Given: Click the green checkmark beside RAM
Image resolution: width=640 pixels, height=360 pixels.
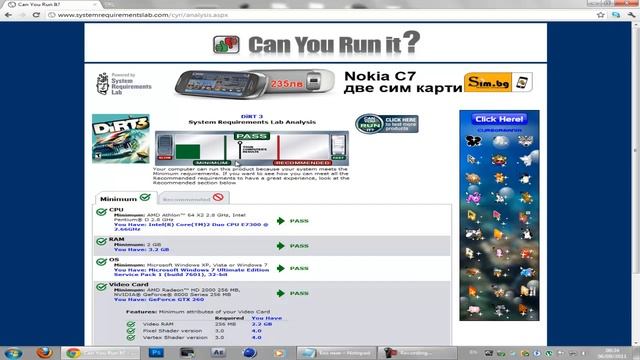Looking at the screenshot, I should [101, 241].
